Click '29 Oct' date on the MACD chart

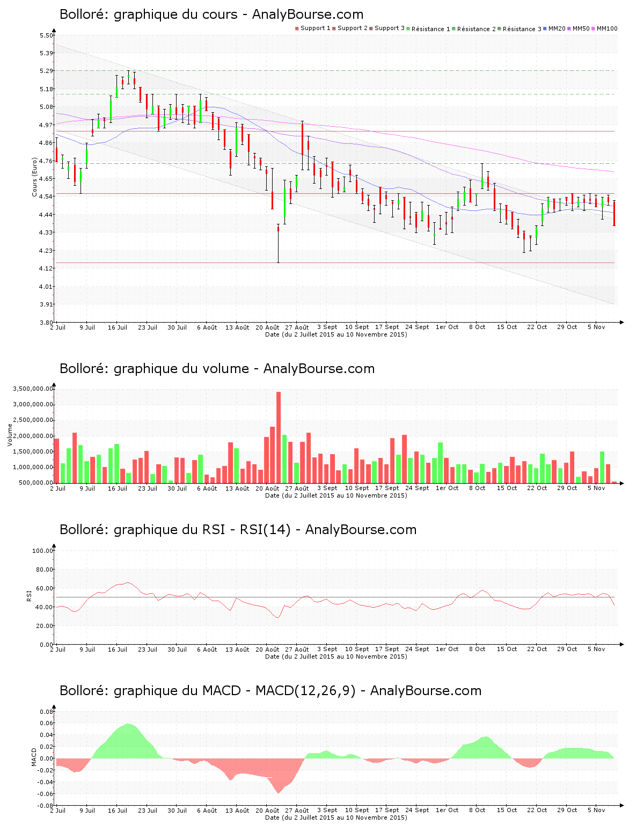pos(567,810)
